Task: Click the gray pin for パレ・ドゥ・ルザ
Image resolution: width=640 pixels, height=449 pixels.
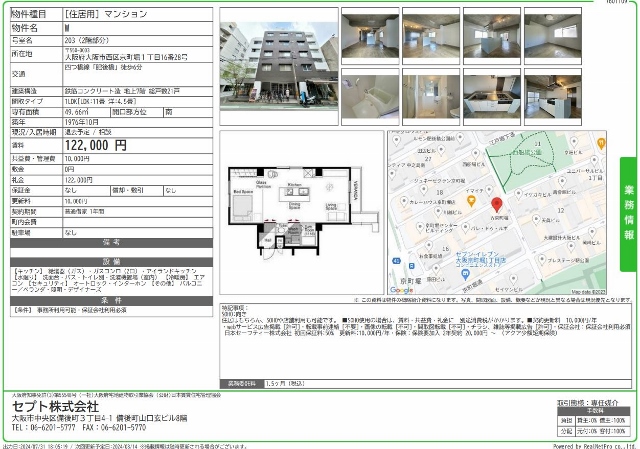Action: tap(466, 228)
